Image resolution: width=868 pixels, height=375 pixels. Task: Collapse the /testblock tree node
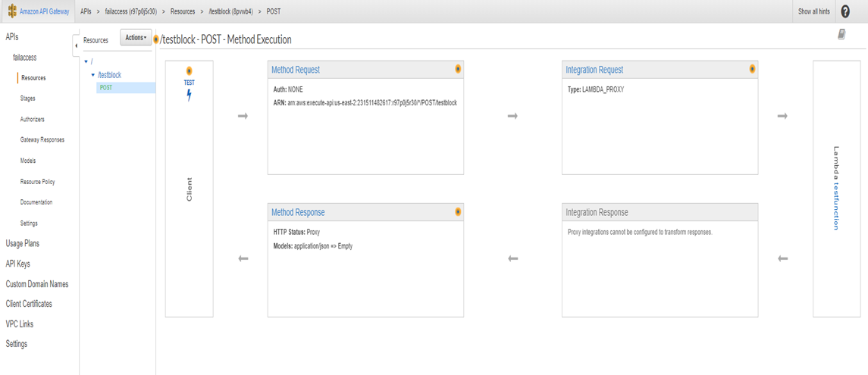click(93, 75)
